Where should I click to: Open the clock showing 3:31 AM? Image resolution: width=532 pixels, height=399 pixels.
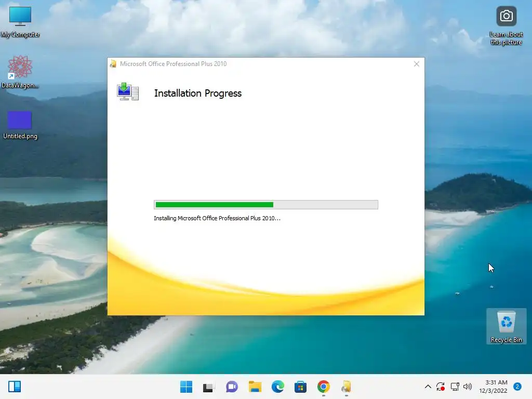494,387
